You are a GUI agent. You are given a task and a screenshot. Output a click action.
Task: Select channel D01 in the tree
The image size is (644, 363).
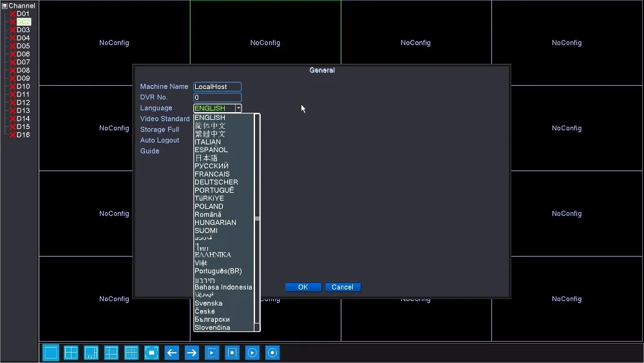[x=23, y=14]
